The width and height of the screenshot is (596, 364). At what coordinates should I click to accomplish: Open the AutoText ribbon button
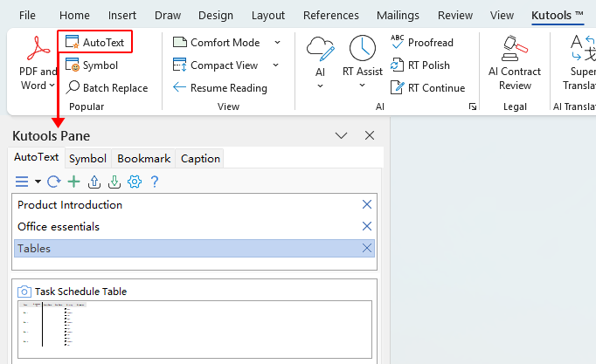click(94, 42)
